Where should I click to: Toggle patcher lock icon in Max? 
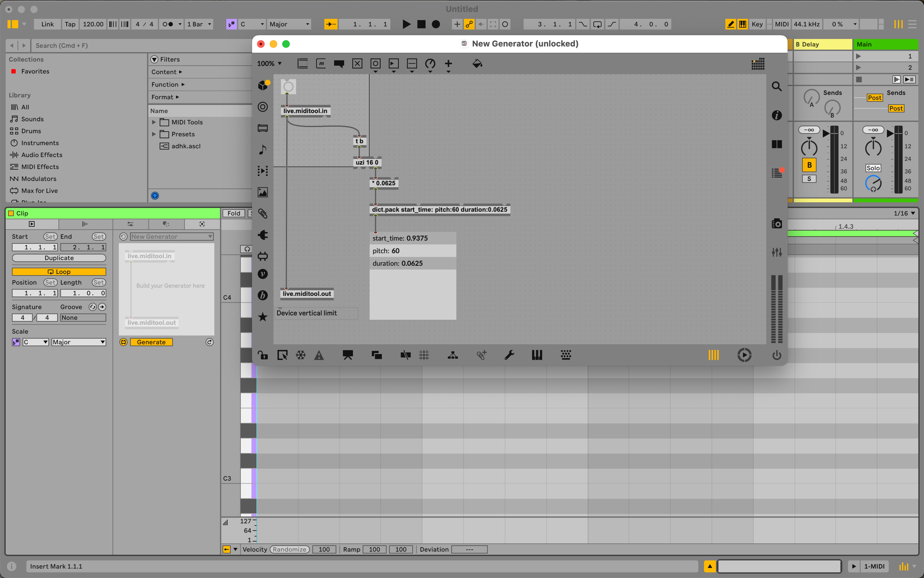(x=263, y=355)
